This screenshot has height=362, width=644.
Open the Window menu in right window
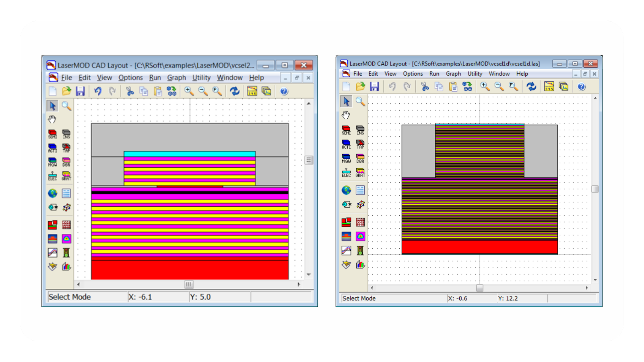pos(499,74)
